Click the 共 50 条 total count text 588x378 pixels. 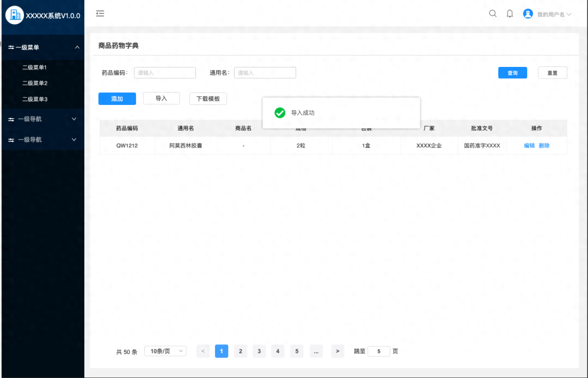[x=127, y=352]
